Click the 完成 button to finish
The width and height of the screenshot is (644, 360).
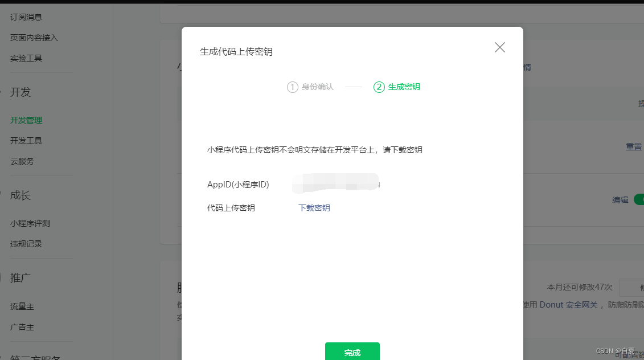(x=352, y=351)
